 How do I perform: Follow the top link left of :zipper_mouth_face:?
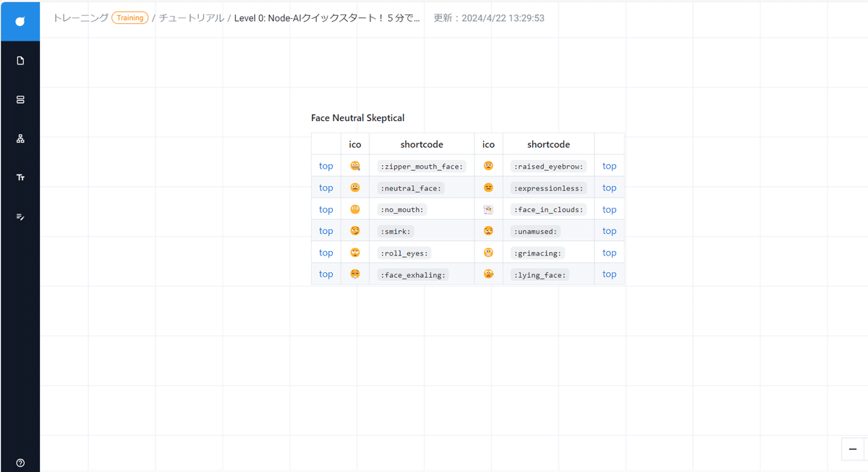(326, 166)
